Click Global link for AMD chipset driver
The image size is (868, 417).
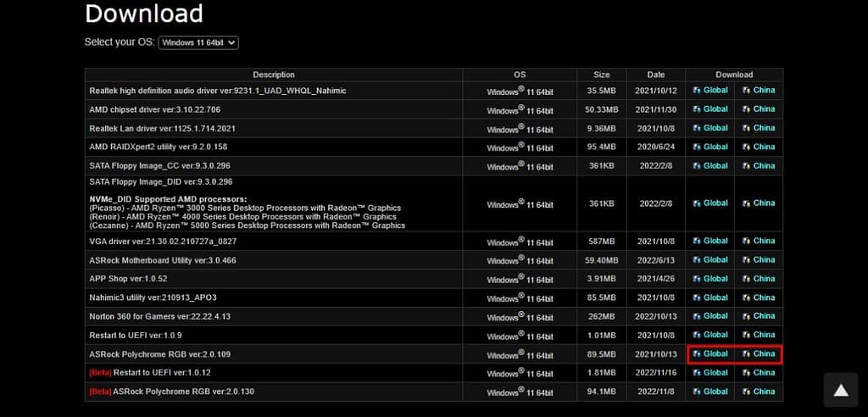pos(710,109)
